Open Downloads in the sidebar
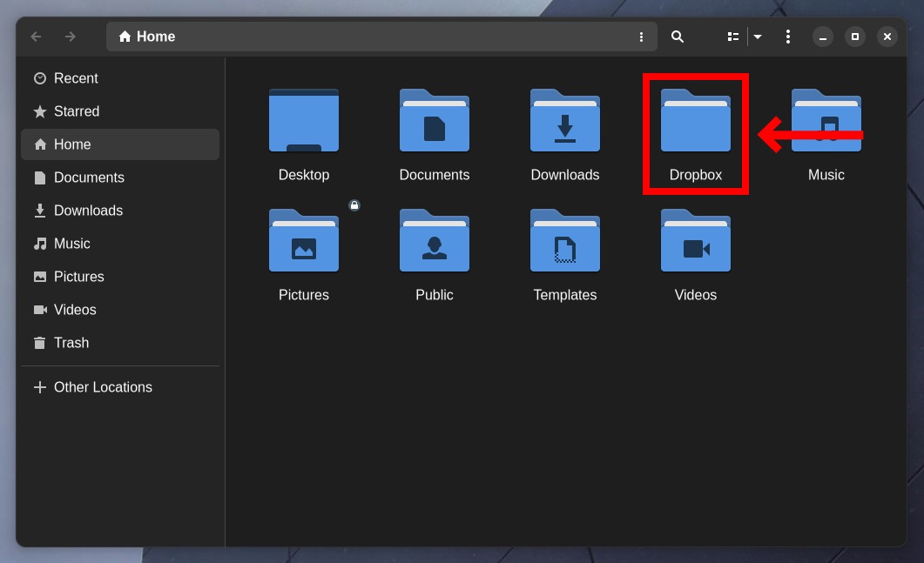924x563 pixels. click(120, 211)
